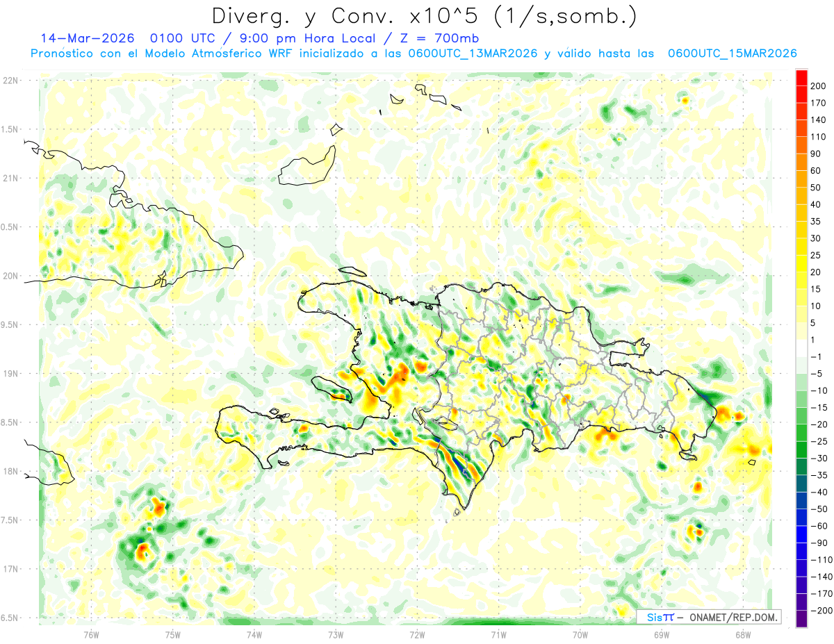834x644 pixels.
Task: Click the '19N' latitude label
Action: 10,374
